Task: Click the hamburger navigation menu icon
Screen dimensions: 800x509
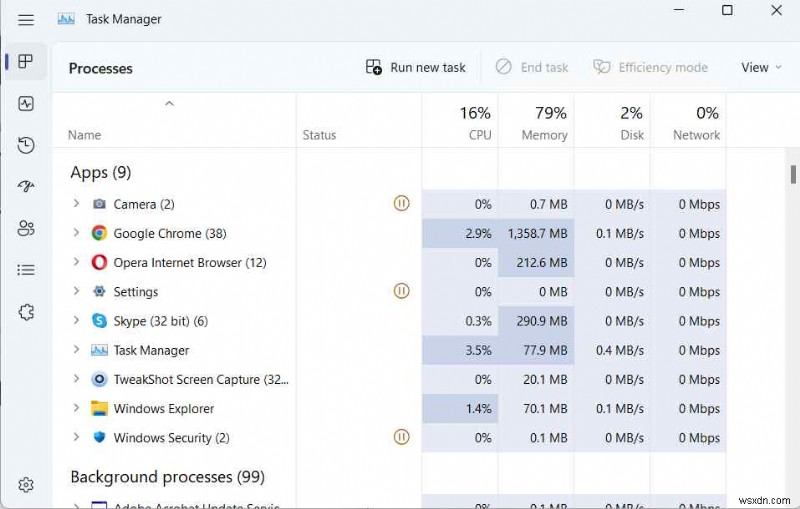Action: click(x=26, y=19)
